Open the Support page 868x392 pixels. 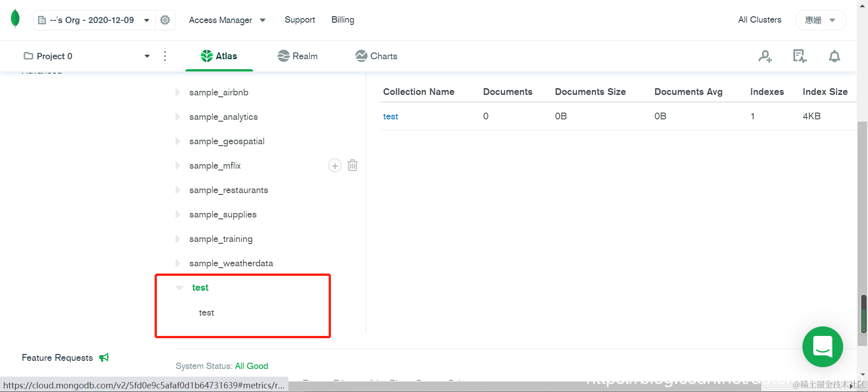pyautogui.click(x=300, y=19)
